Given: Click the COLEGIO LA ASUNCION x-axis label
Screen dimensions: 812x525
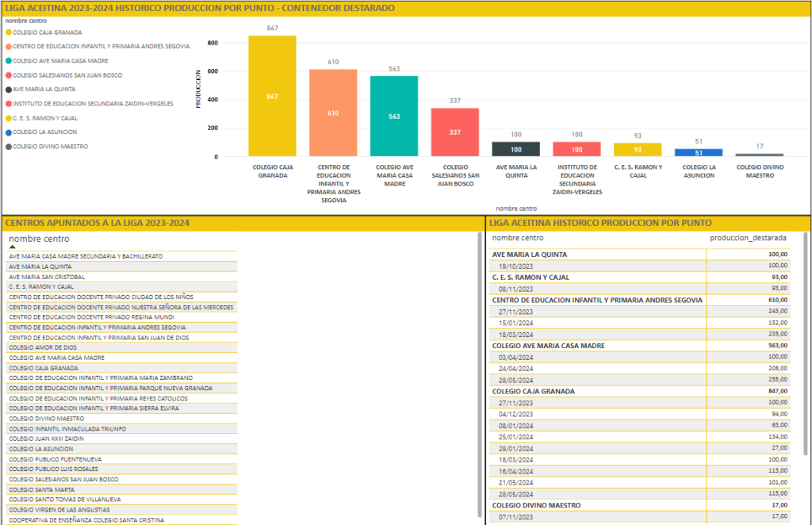Looking at the screenshot, I should [x=699, y=171].
